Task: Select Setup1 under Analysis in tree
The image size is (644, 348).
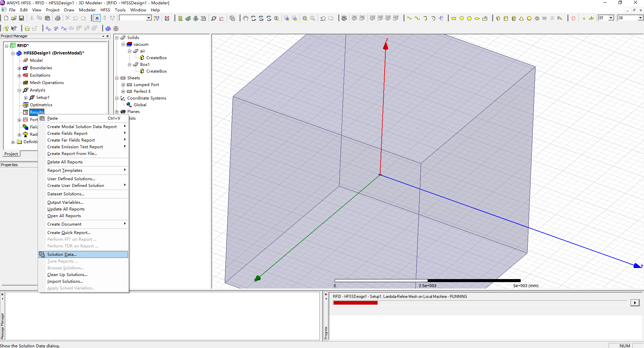Action: pos(43,98)
